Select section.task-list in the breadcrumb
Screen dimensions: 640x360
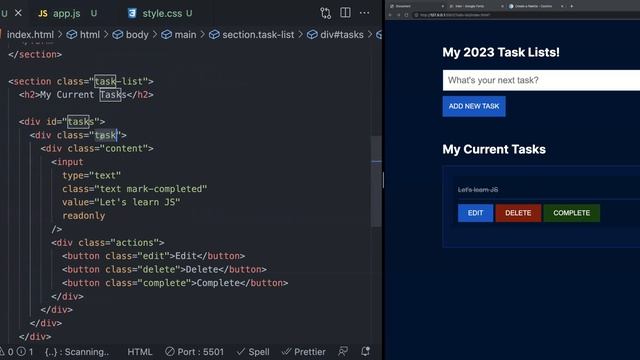258,35
